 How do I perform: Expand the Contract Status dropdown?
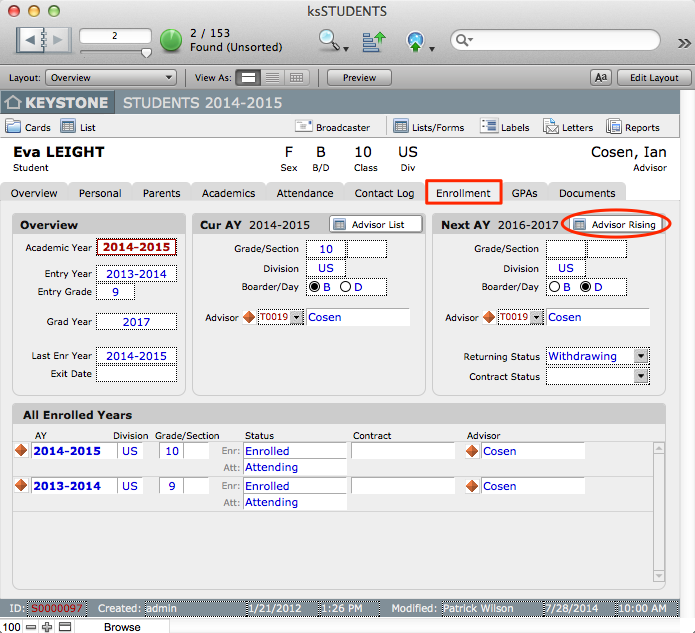pyautogui.click(x=641, y=376)
